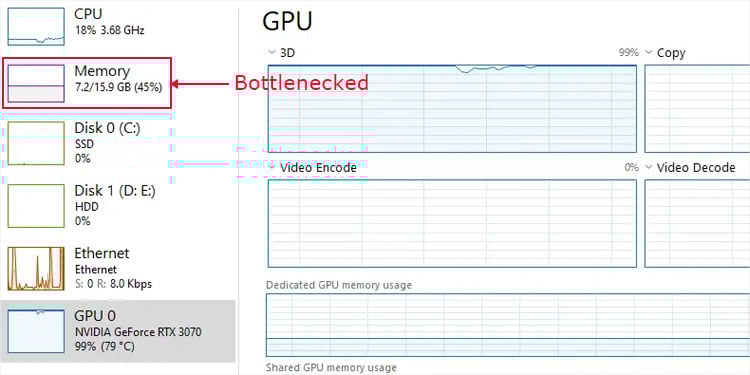Open the Disk 0 (C:) graph thumbnail
This screenshot has width=750, height=375.
coord(36,143)
